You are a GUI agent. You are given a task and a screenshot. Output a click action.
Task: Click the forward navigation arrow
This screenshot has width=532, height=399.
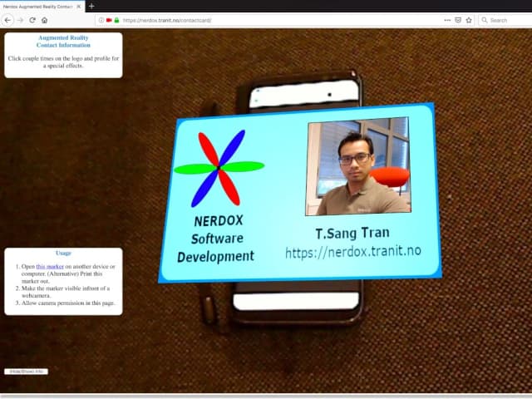pos(20,20)
